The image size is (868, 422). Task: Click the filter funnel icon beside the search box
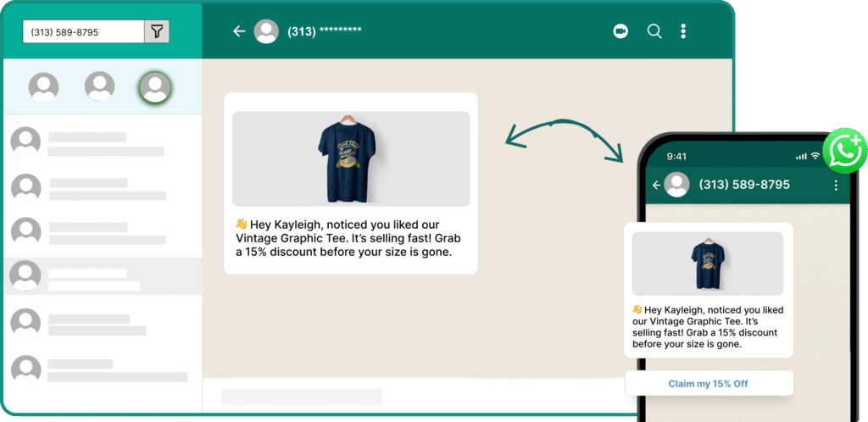click(157, 32)
